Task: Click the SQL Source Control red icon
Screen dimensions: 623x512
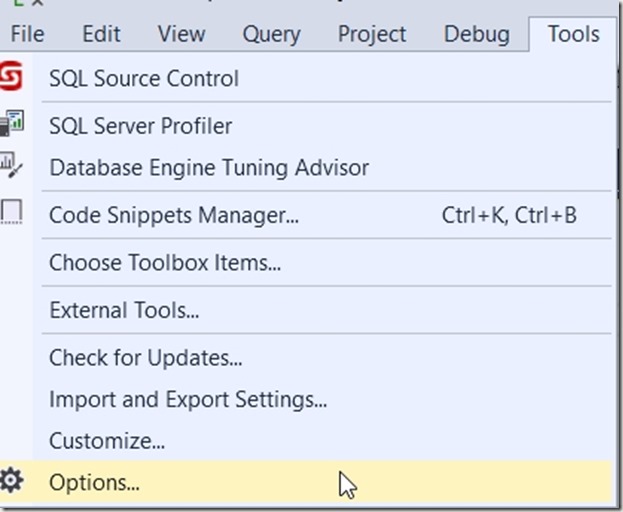Action: tap(11, 77)
